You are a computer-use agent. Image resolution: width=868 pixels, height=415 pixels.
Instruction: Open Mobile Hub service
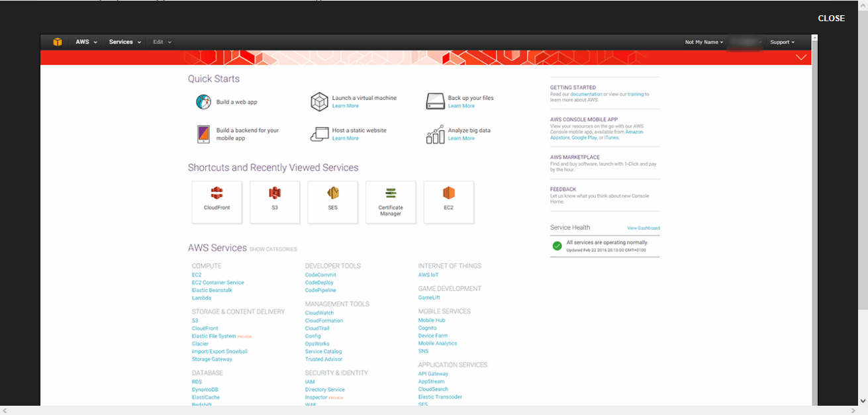click(x=432, y=320)
